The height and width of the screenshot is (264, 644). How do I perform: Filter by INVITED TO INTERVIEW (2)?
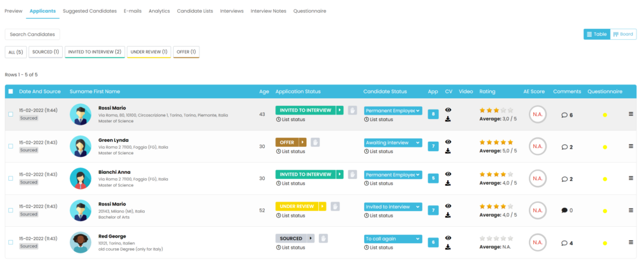(95, 52)
